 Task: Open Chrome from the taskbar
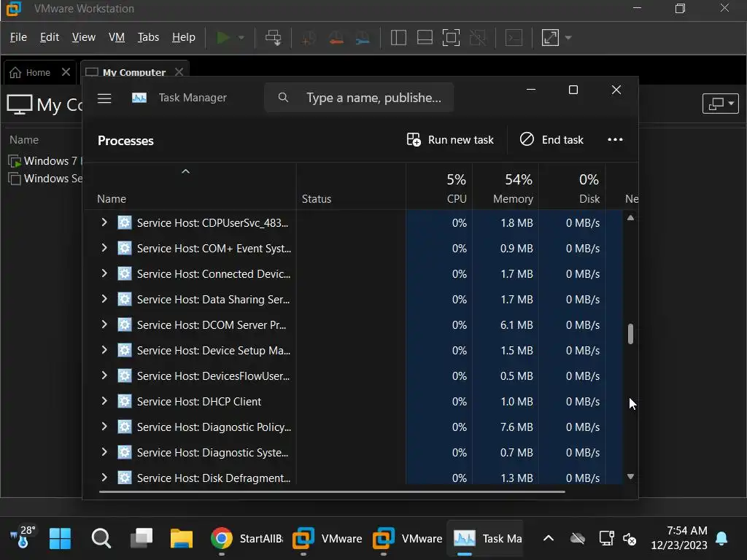[222, 539]
